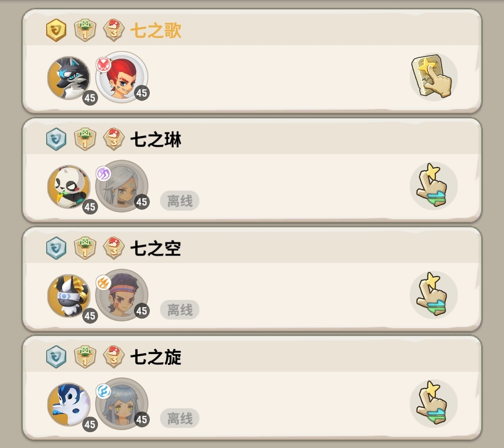Select the panda pet portrait of 七之琳

[69, 187]
